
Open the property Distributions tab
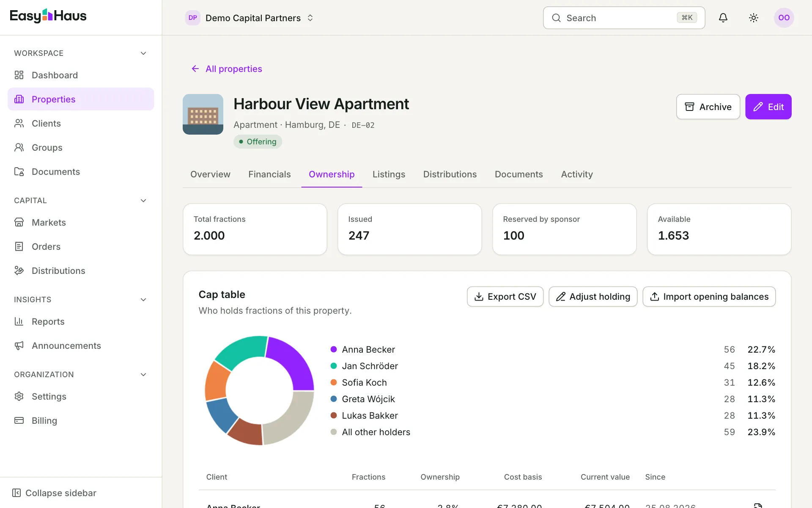(x=450, y=174)
